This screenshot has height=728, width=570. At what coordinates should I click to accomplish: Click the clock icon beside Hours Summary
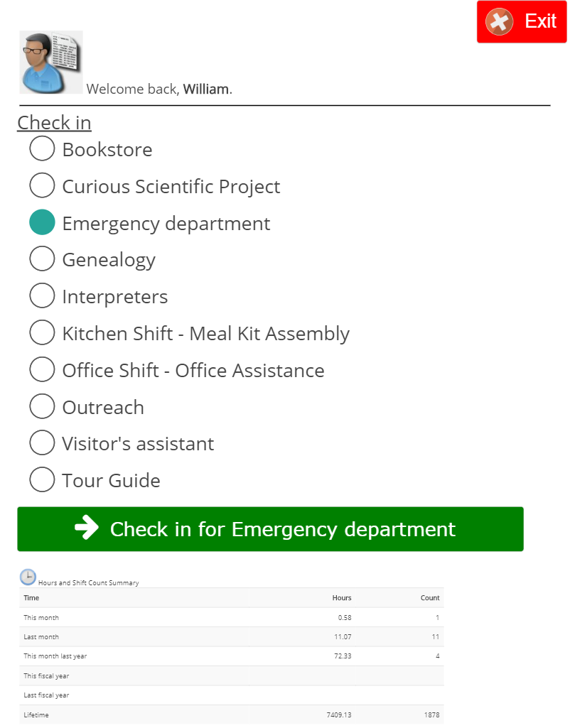click(28, 577)
